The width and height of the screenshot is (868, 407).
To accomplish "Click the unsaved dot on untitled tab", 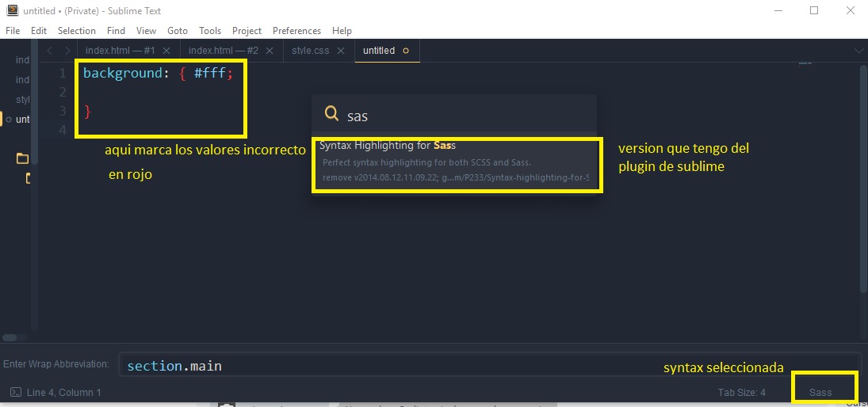I will click(x=406, y=51).
